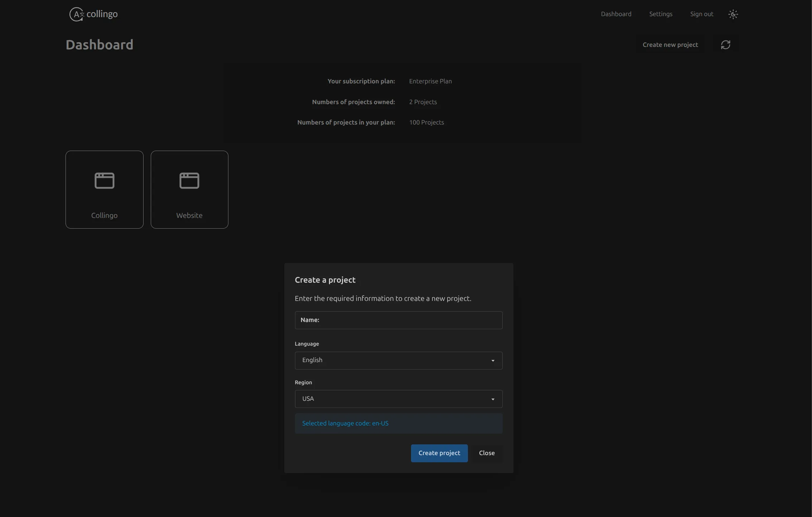Toggle between light and dark theme
Image resolution: width=812 pixels, height=517 pixels.
(733, 14)
